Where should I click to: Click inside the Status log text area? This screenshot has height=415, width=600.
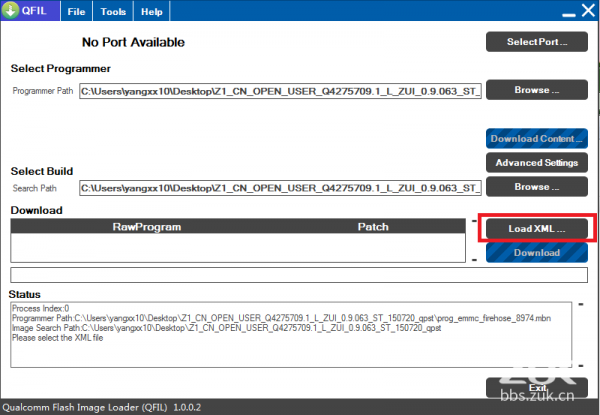[x=291, y=335]
